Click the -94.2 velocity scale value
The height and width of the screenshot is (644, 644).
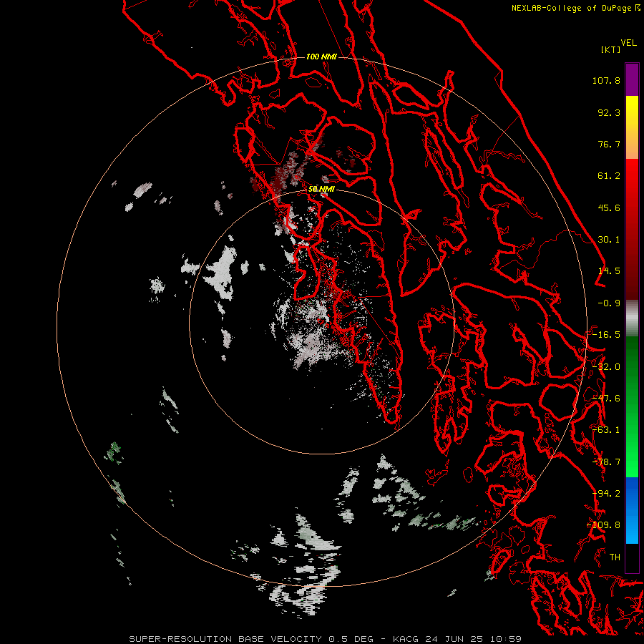point(606,494)
